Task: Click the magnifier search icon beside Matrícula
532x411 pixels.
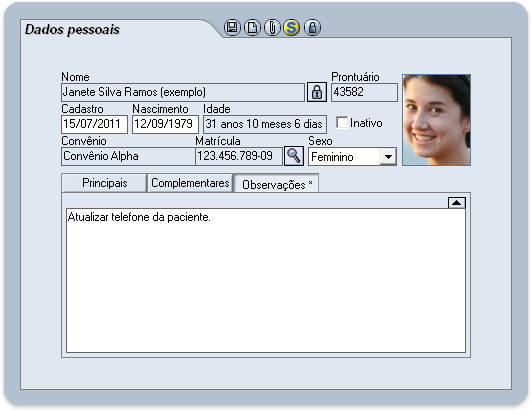Action: click(293, 156)
